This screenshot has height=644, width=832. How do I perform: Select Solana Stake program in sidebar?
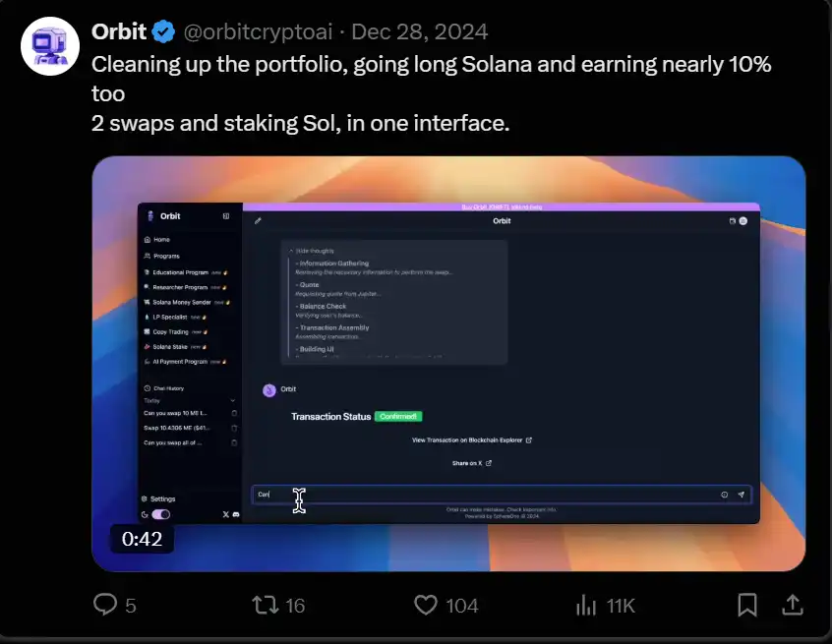pos(169,347)
